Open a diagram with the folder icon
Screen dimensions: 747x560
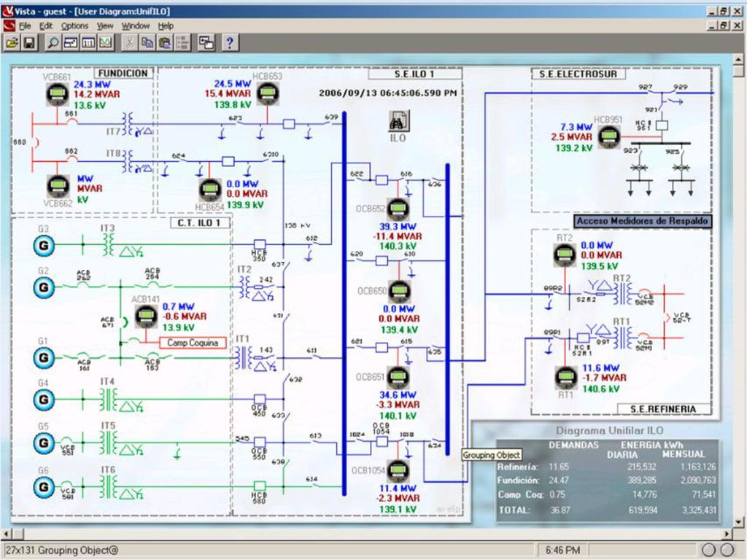12,43
